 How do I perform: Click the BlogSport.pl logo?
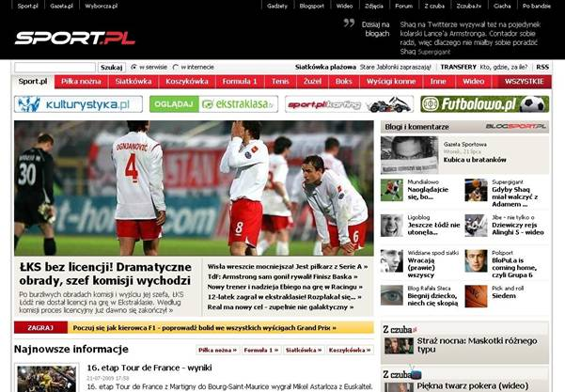515,127
